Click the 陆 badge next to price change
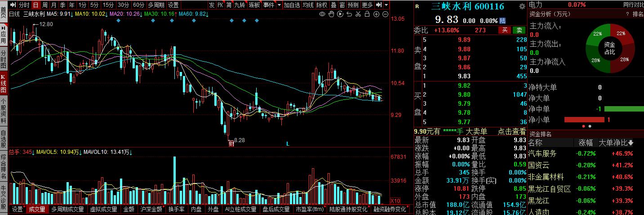 click(x=502, y=21)
